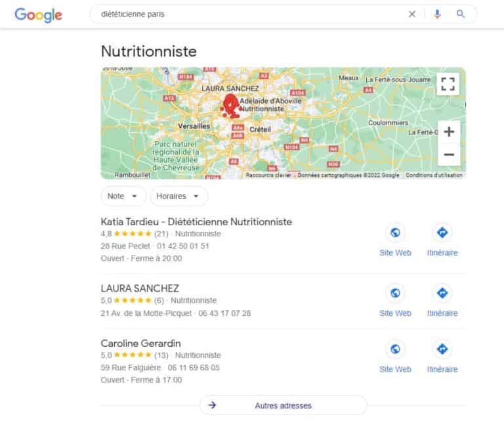Screen dimensions: 504x423
Task: Open the Caroline Gerardin listing
Action: (141, 344)
